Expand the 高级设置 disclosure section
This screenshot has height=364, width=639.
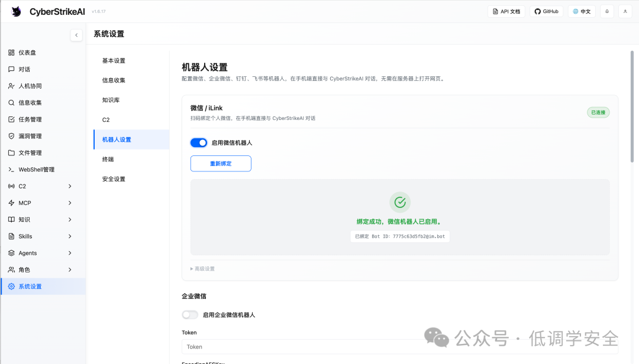point(202,269)
